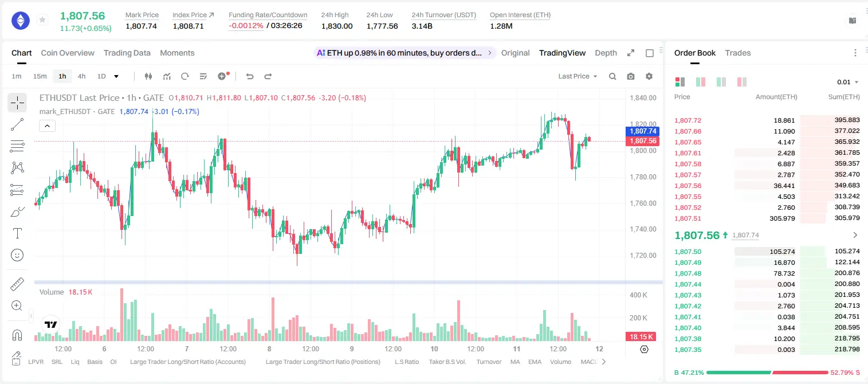Open the 0.01 price precision dropdown

848,82
